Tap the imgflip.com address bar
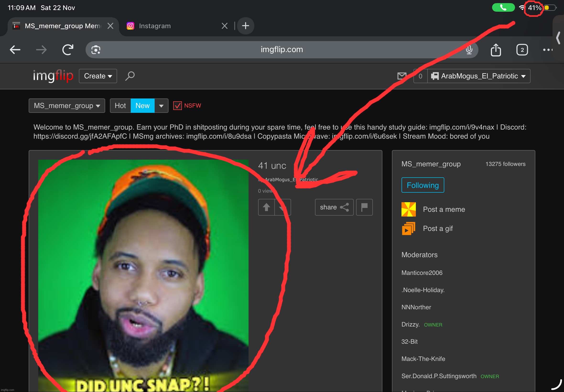This screenshot has height=392, width=564. click(281, 50)
